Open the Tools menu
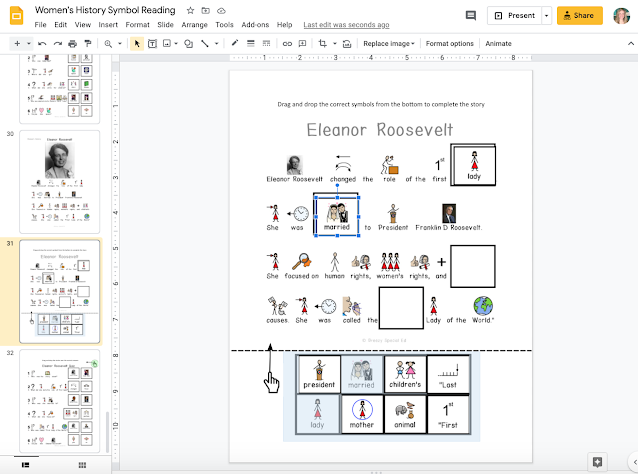 224,25
